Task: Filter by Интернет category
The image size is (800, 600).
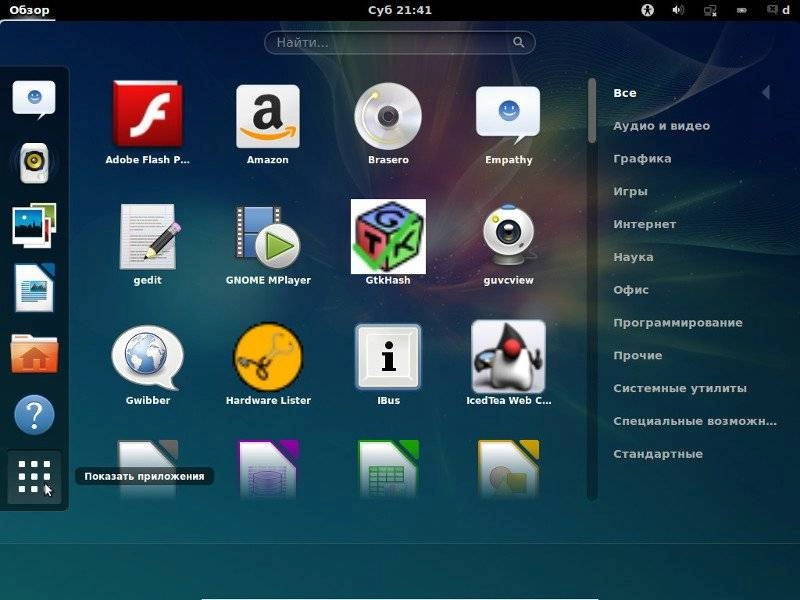Action: [x=645, y=224]
